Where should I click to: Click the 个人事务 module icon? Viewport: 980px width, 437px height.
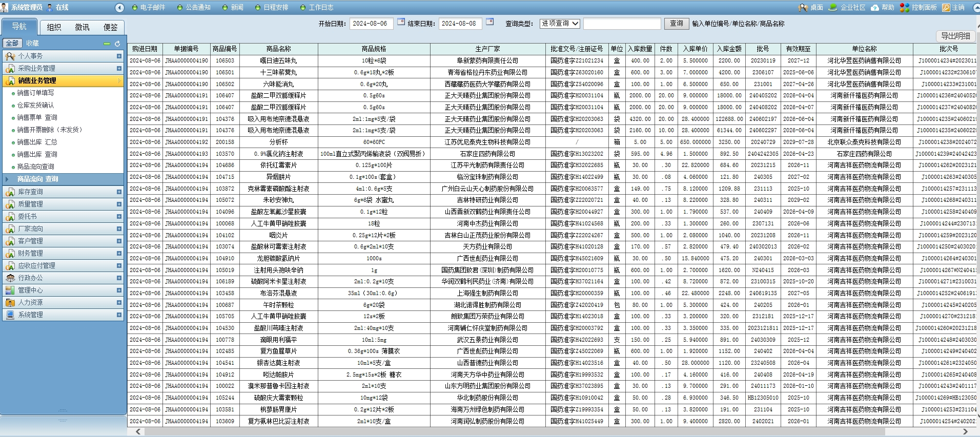point(10,56)
